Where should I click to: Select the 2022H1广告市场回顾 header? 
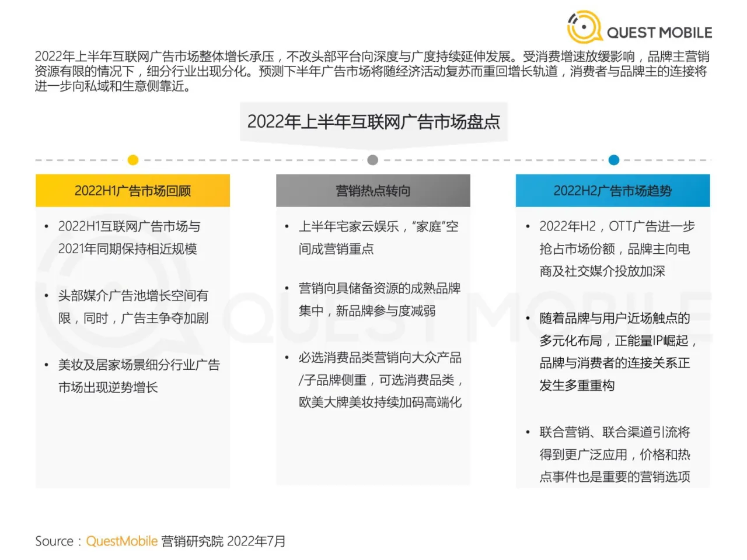132,191
